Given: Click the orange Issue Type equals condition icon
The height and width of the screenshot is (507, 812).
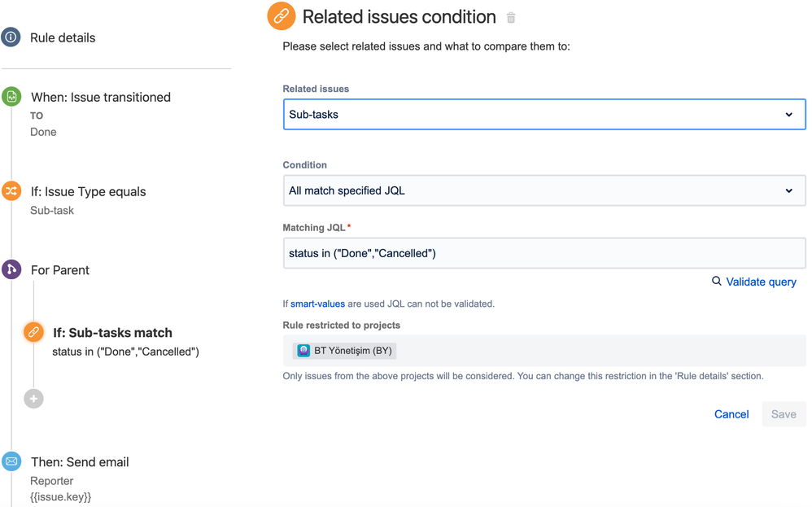Looking at the screenshot, I should [x=11, y=191].
